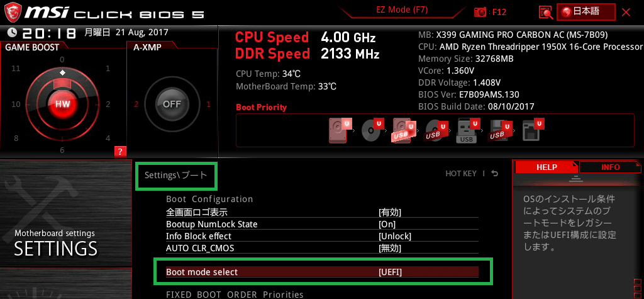Switch to the HELP tab
The image size is (644, 299).
pos(547,167)
